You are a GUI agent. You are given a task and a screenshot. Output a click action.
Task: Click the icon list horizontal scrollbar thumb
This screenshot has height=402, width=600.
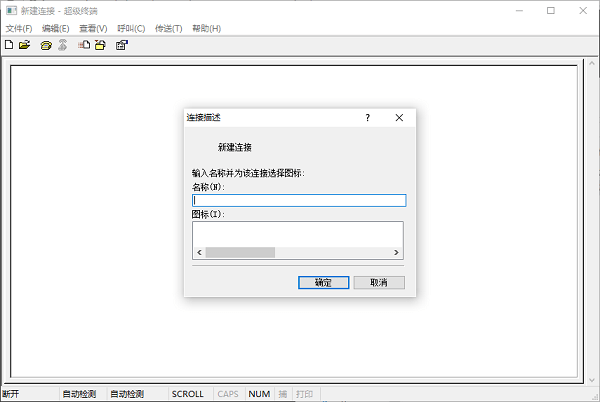[240, 252]
